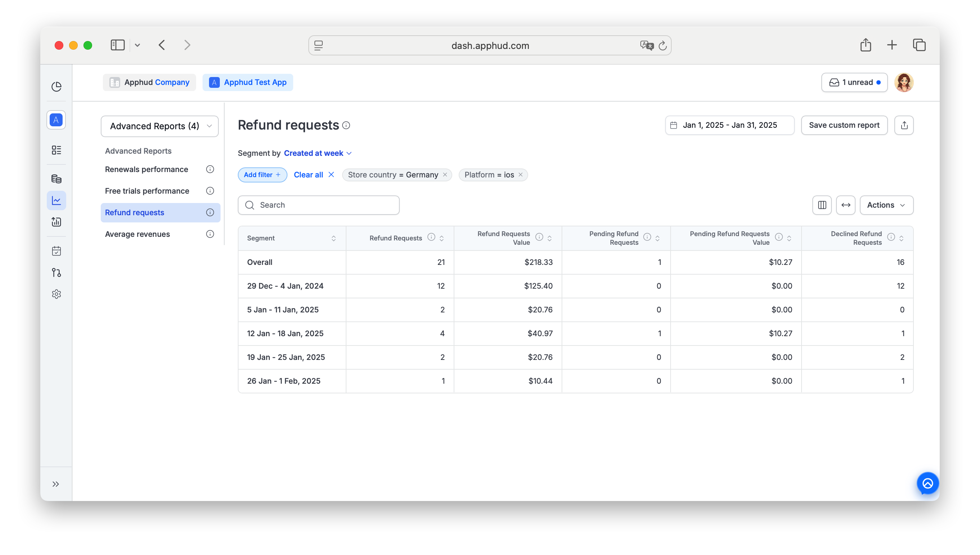Click the Add filter button
This screenshot has height=555, width=980.
(x=262, y=175)
